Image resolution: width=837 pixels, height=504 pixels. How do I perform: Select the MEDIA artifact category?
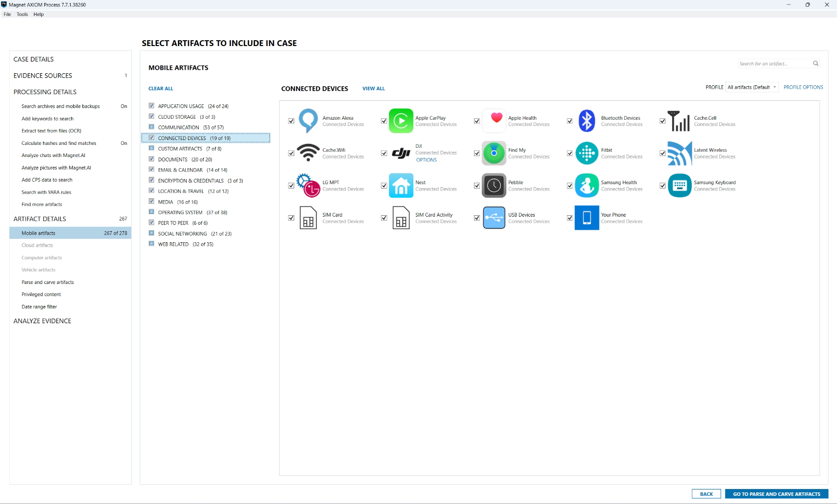(x=178, y=202)
